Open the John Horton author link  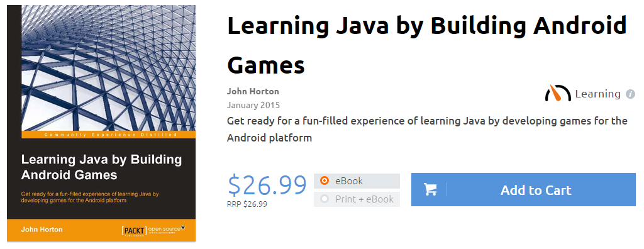[x=253, y=91]
